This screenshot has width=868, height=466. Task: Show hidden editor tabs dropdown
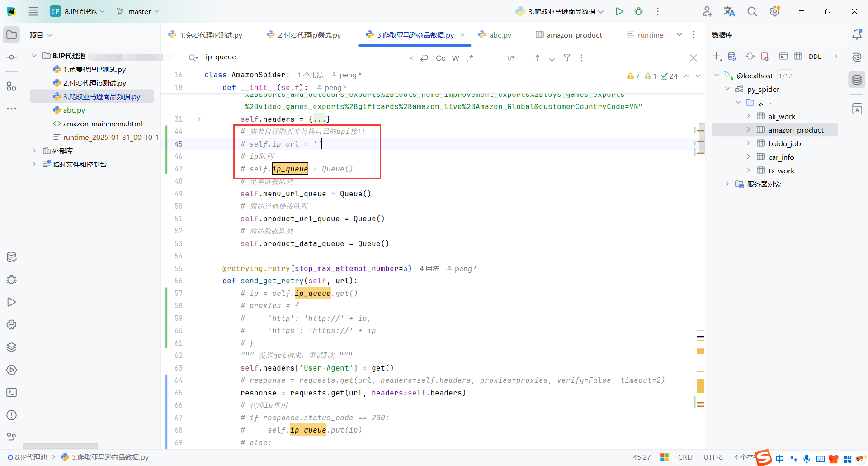[x=679, y=35]
